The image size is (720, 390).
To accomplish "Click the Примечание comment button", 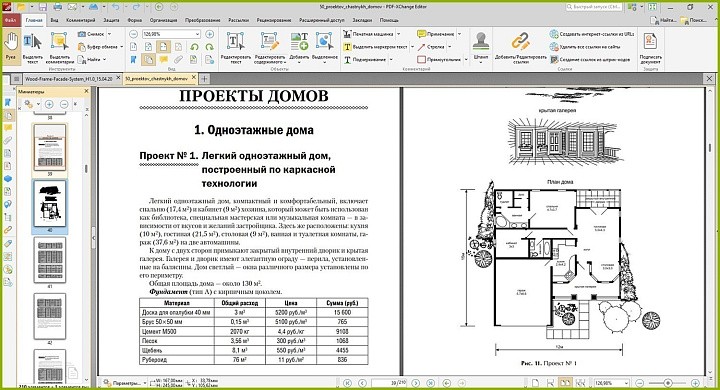I will (436, 34).
